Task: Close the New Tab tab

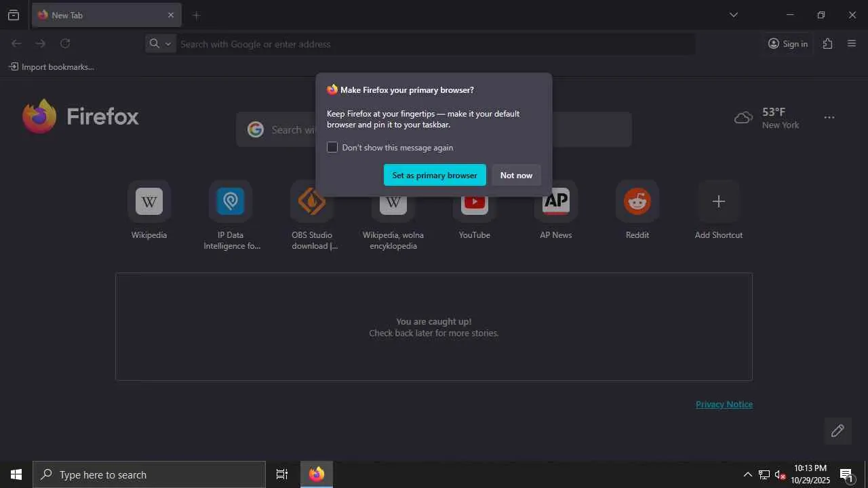Action: click(x=171, y=15)
